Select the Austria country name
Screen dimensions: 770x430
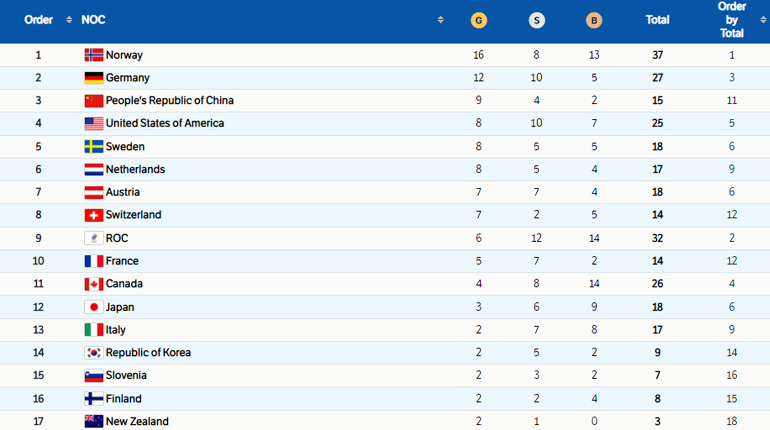[x=123, y=192]
